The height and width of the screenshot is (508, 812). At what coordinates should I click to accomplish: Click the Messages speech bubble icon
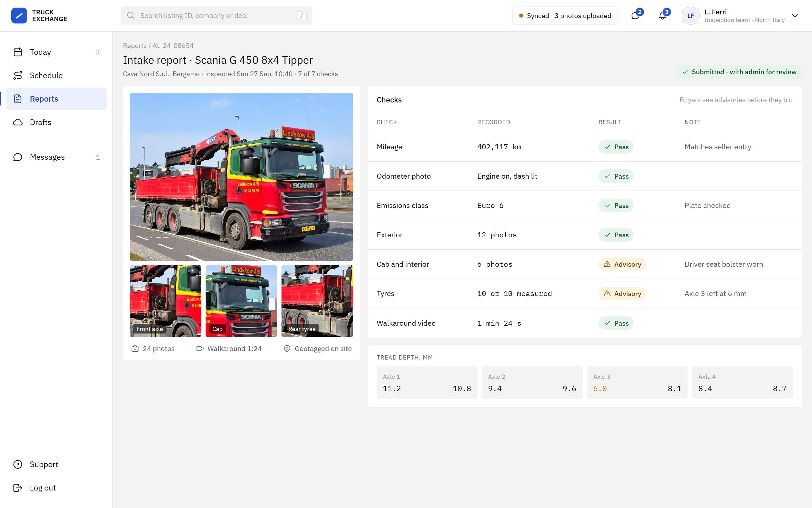(18, 157)
